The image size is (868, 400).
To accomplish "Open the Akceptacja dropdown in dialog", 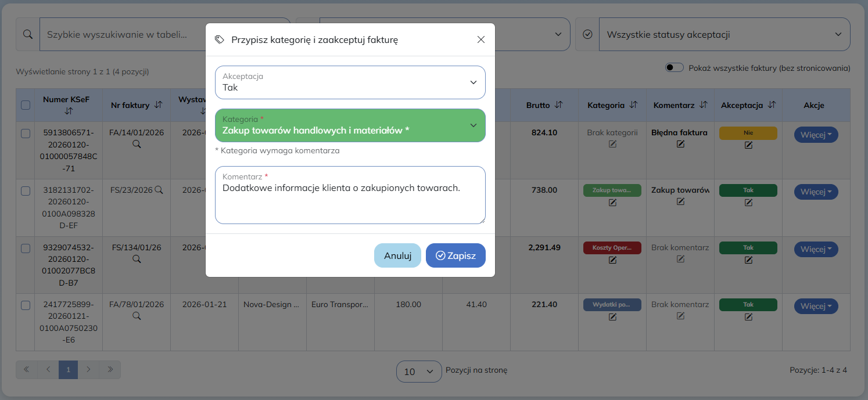I will point(350,82).
